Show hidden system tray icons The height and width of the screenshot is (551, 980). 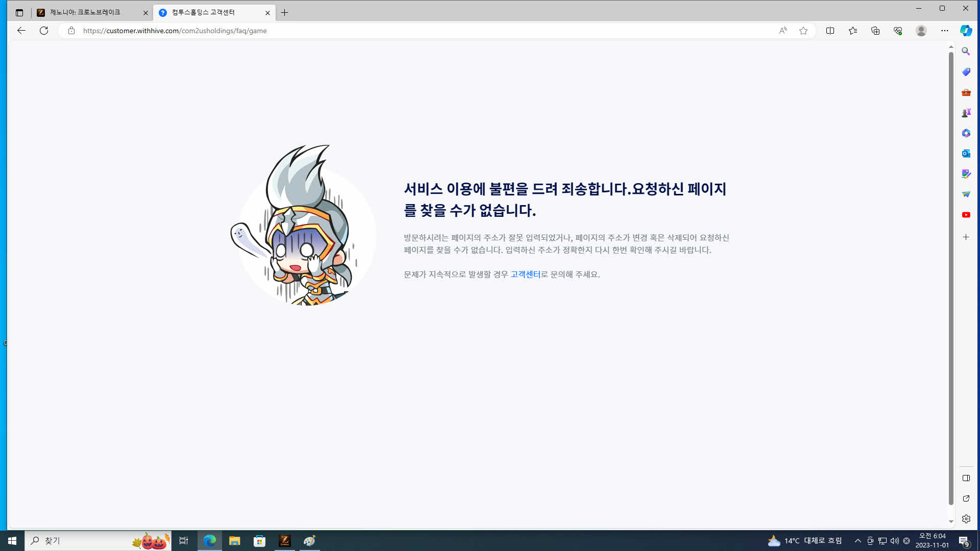pyautogui.click(x=858, y=541)
